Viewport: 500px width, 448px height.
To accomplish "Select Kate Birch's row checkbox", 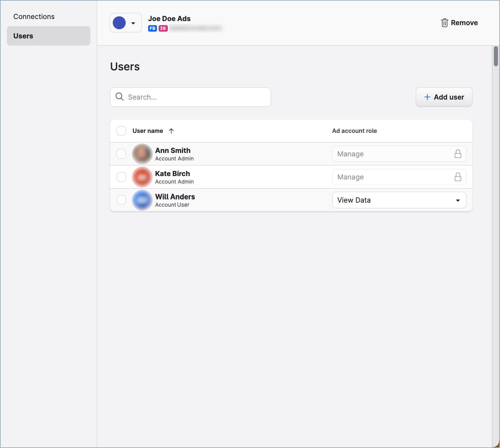I will (x=121, y=177).
